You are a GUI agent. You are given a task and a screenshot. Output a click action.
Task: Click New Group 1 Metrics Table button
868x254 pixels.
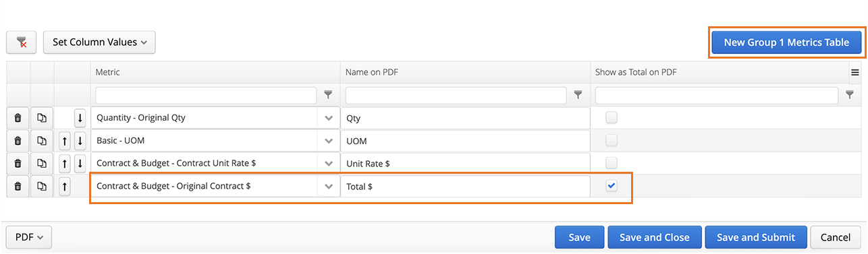786,42
